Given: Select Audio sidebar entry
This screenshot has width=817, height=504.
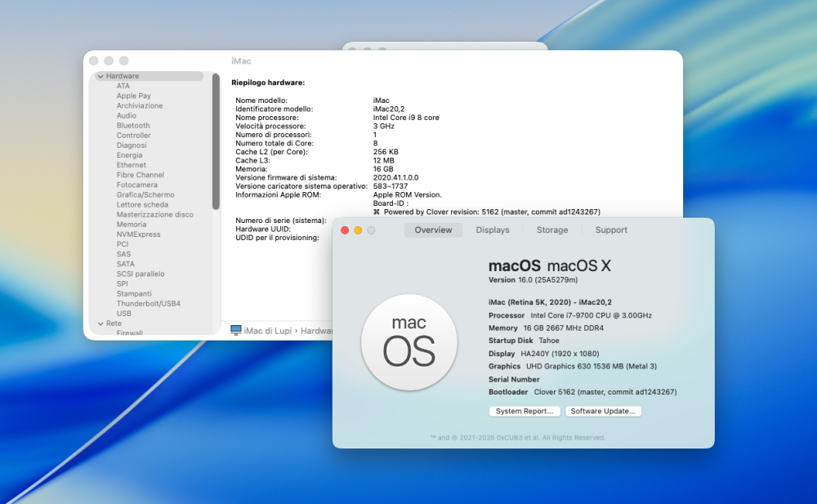Looking at the screenshot, I should pos(126,116).
